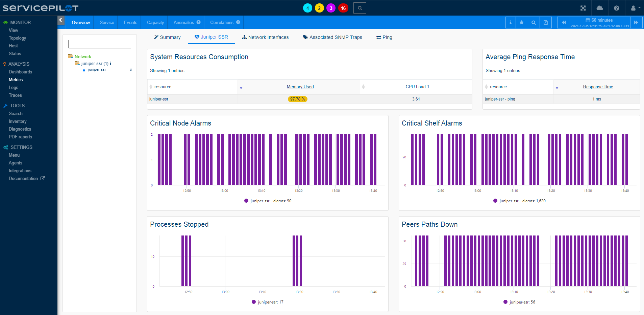Open the search magnifier in the top header
Screen dimensions: 644x315
pos(360,8)
